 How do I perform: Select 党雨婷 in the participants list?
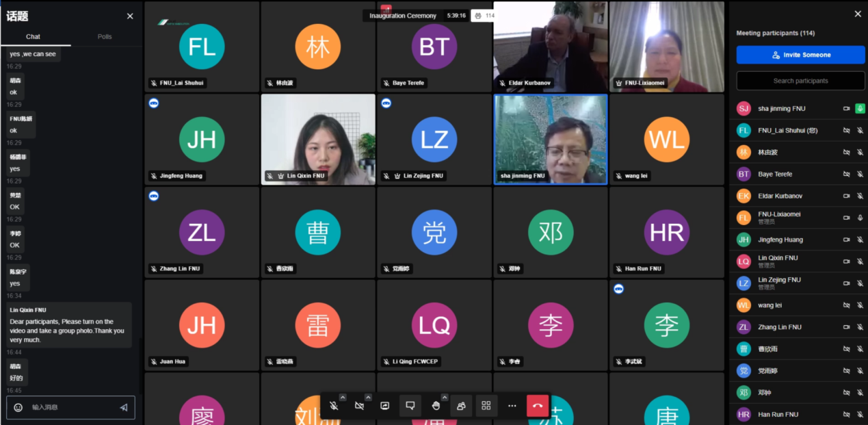click(799, 371)
